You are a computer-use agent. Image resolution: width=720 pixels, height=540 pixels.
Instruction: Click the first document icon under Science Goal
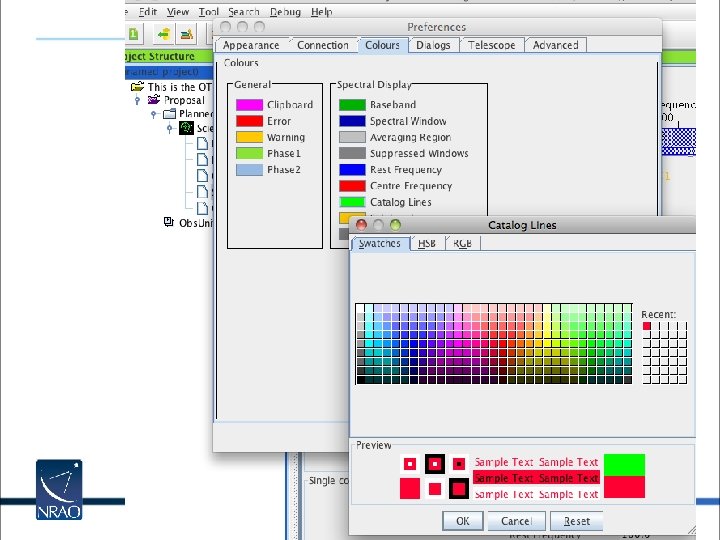202,144
